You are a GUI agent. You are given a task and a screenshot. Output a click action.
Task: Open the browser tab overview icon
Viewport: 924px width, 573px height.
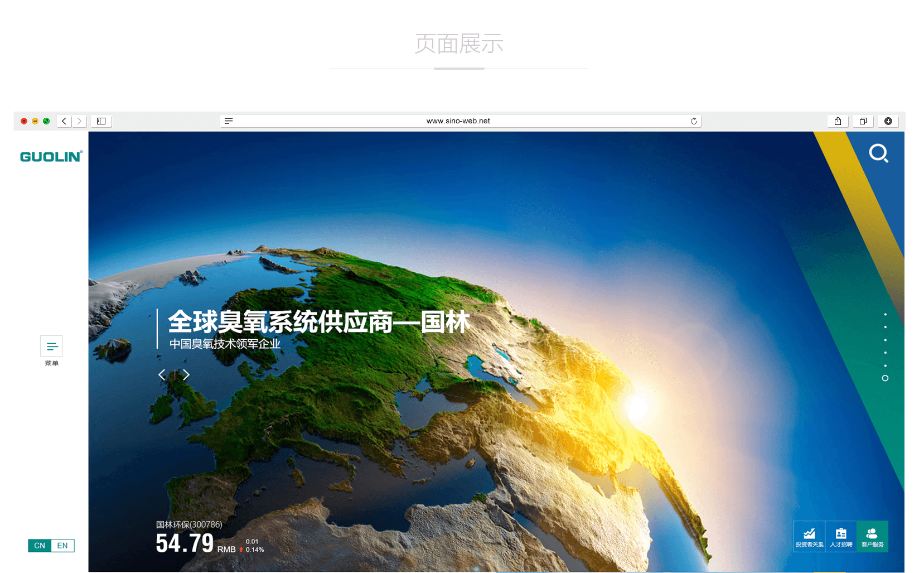pos(863,121)
